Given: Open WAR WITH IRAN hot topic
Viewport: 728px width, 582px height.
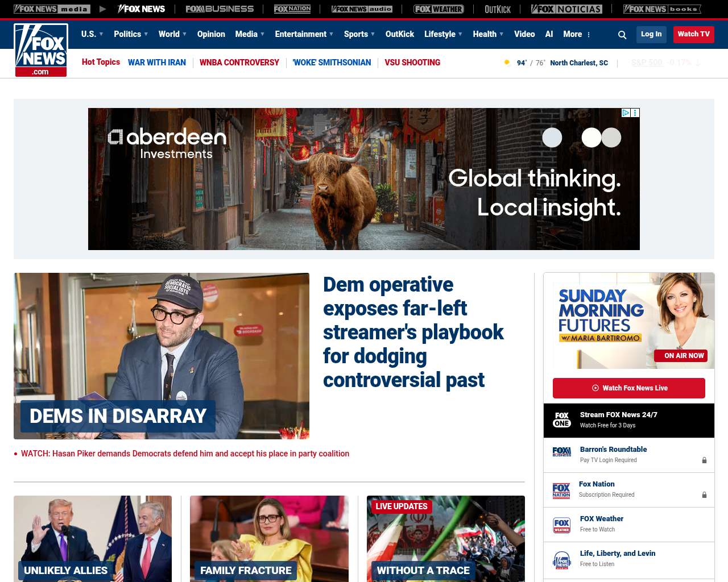Looking at the screenshot, I should 157,63.
